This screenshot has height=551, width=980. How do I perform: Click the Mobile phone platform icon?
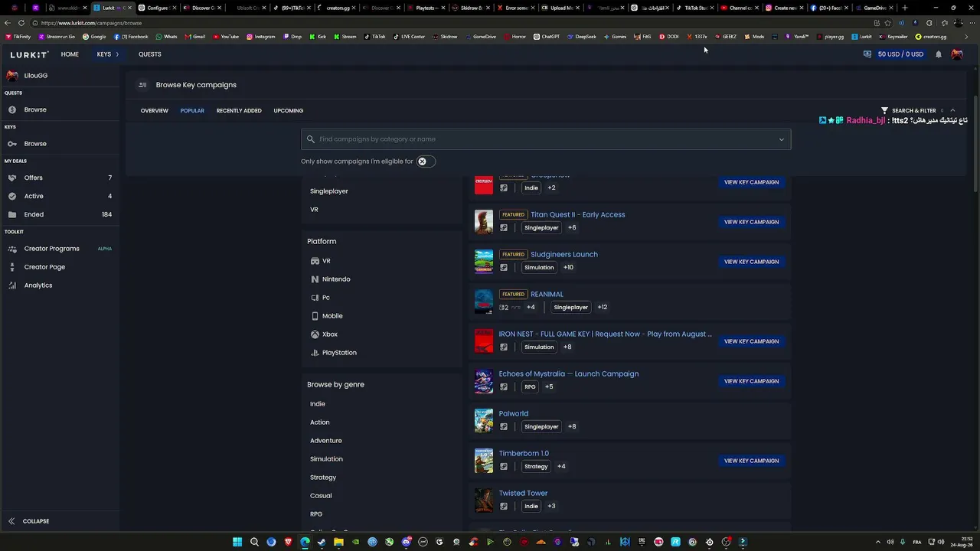click(315, 316)
